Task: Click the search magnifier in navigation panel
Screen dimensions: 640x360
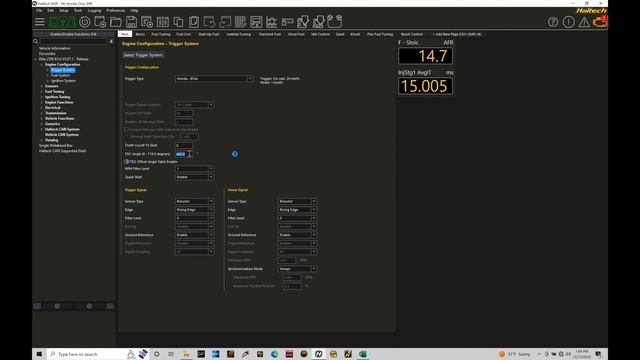Action: pos(36,41)
